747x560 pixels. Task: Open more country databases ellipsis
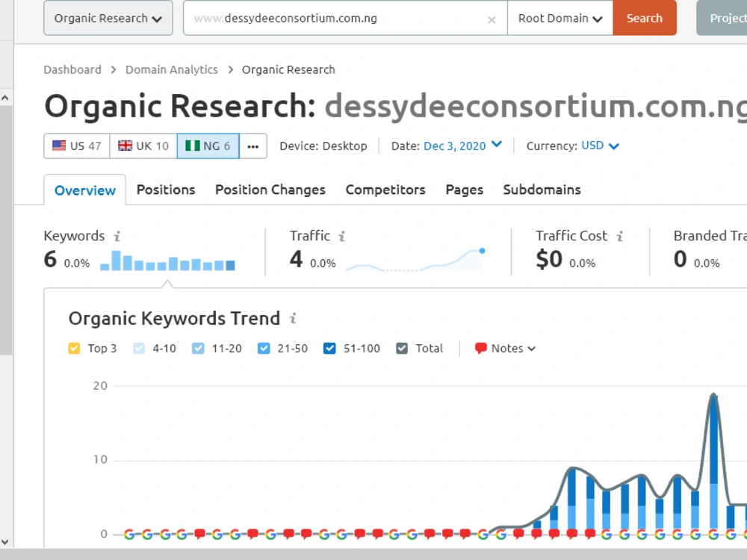pyautogui.click(x=253, y=146)
